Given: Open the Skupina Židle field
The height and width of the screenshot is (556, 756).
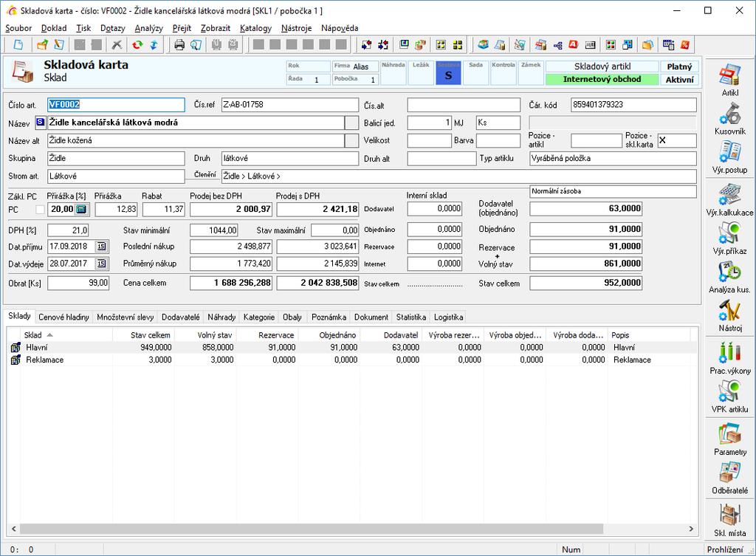Looking at the screenshot, I should [x=116, y=158].
